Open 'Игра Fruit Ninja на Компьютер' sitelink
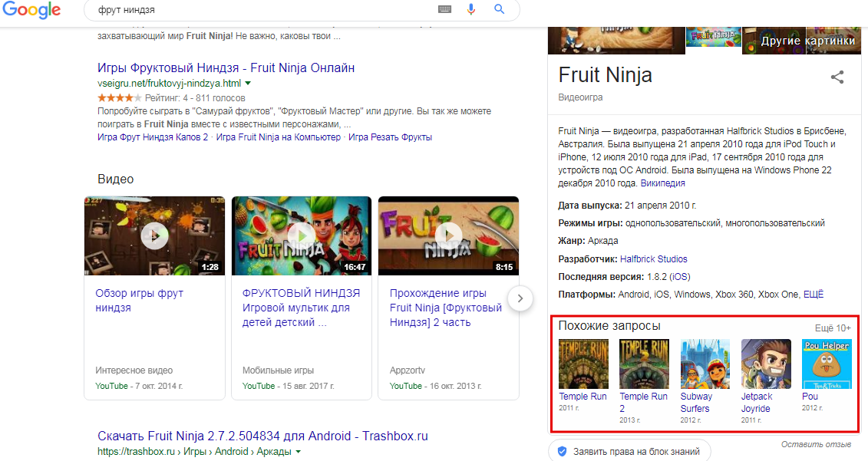868x461 pixels. [x=278, y=137]
